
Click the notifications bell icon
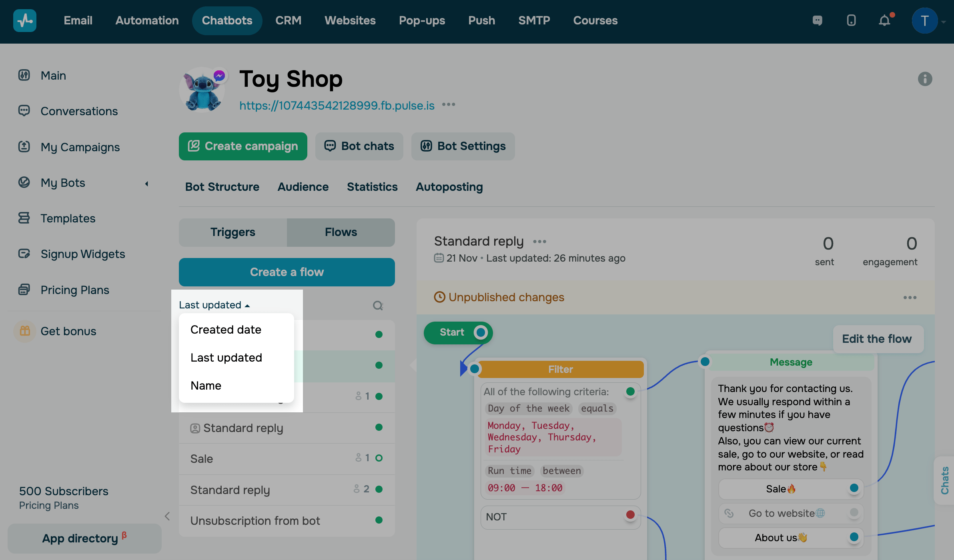coord(884,20)
